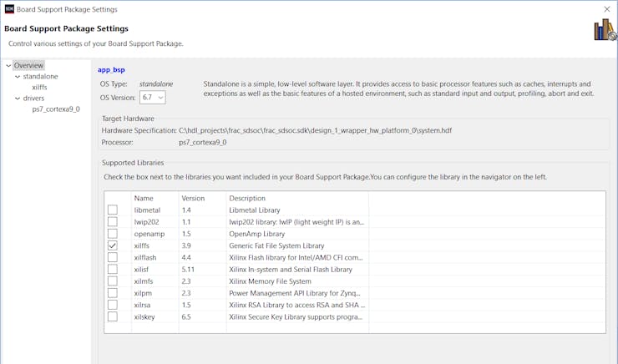Viewport: 618px width, 364px height.
Task: Select ps7_cortexa9_0 in the navigator tree
Action: [56, 109]
